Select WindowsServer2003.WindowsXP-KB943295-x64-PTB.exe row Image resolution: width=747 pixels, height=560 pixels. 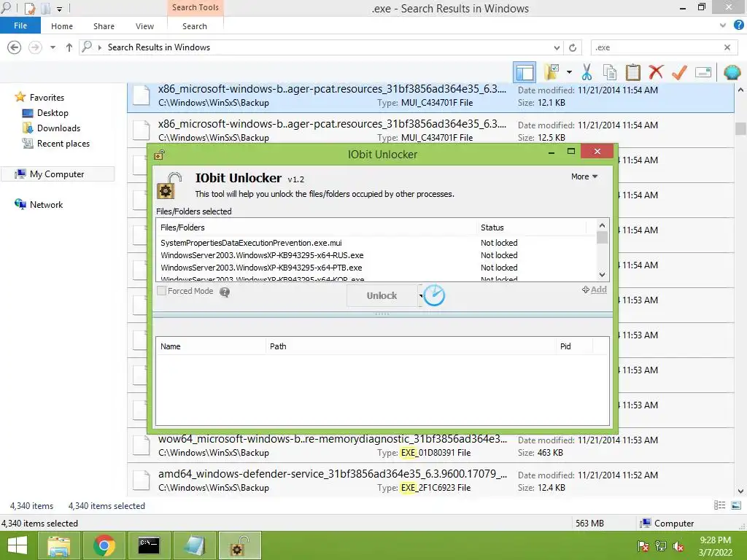point(376,268)
